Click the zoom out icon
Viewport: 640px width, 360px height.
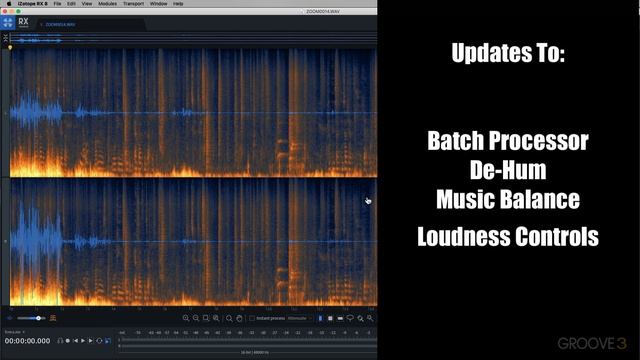coord(196,318)
